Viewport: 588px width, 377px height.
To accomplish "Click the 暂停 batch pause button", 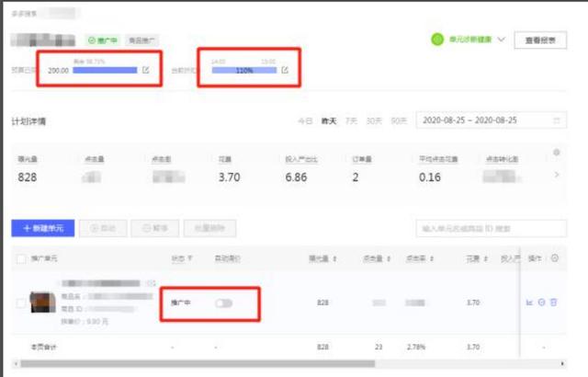I will click(x=155, y=228).
